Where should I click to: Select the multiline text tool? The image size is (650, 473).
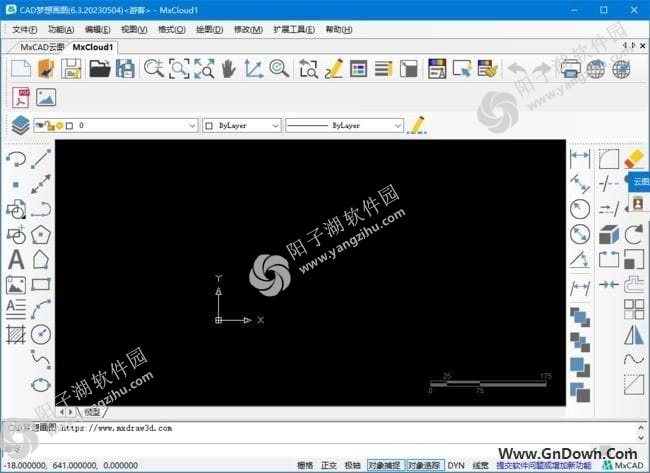(x=16, y=309)
